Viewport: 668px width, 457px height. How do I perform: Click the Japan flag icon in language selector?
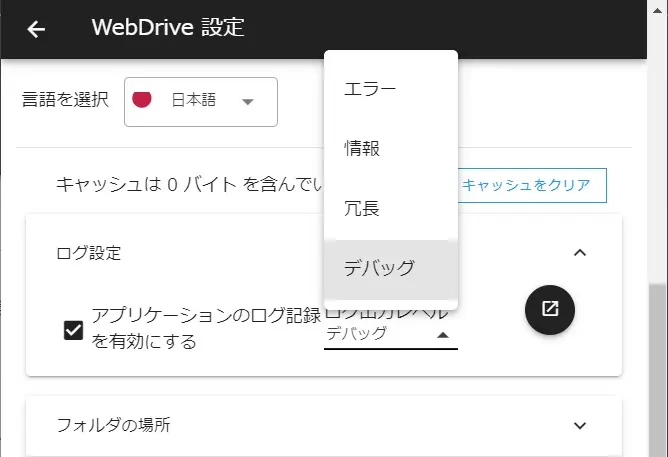click(143, 100)
